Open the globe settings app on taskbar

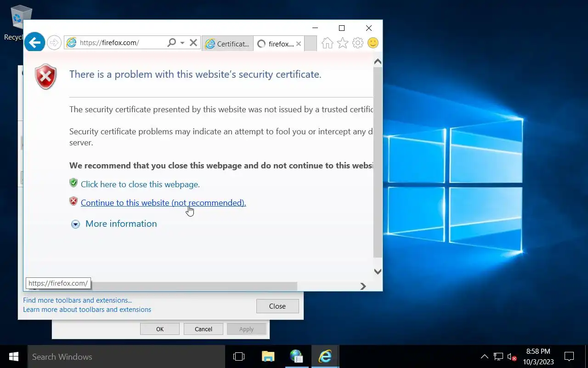(x=296, y=356)
